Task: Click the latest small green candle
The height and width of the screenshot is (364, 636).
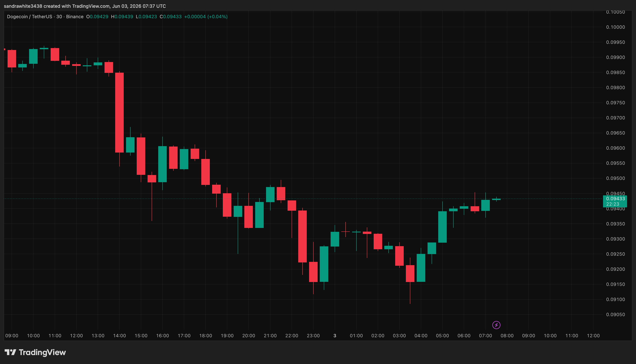Action: 496,199
